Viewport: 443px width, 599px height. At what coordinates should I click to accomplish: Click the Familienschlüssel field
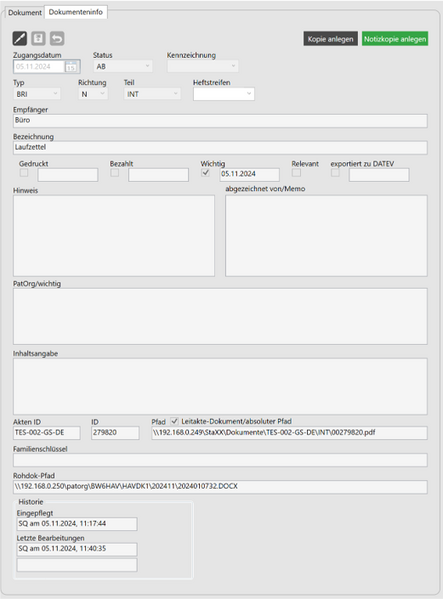coord(220,460)
